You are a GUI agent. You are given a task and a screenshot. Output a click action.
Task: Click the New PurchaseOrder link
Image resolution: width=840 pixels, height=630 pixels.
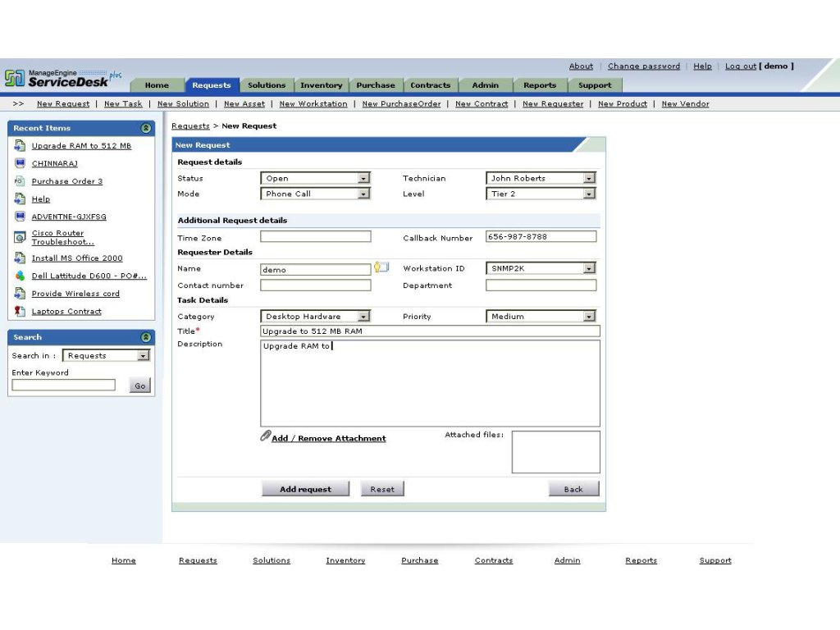pyautogui.click(x=401, y=103)
